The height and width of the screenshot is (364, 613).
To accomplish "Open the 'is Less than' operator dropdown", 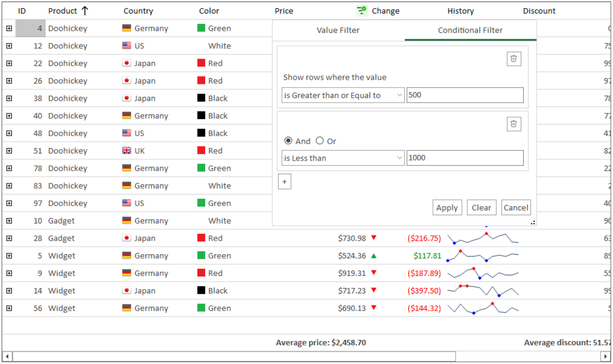I will (x=343, y=158).
